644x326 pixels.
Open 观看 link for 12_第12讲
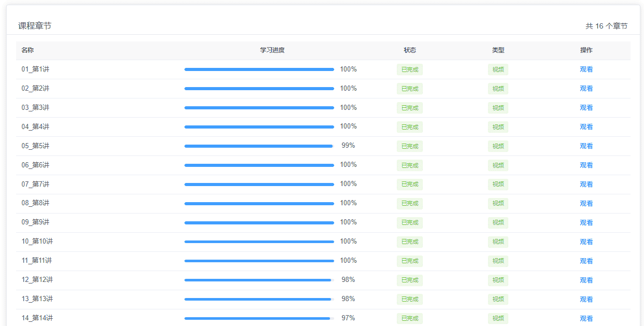click(x=586, y=280)
